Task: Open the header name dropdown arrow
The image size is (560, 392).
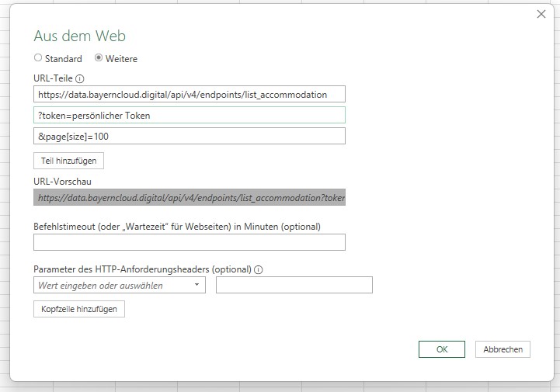Action: (x=197, y=286)
